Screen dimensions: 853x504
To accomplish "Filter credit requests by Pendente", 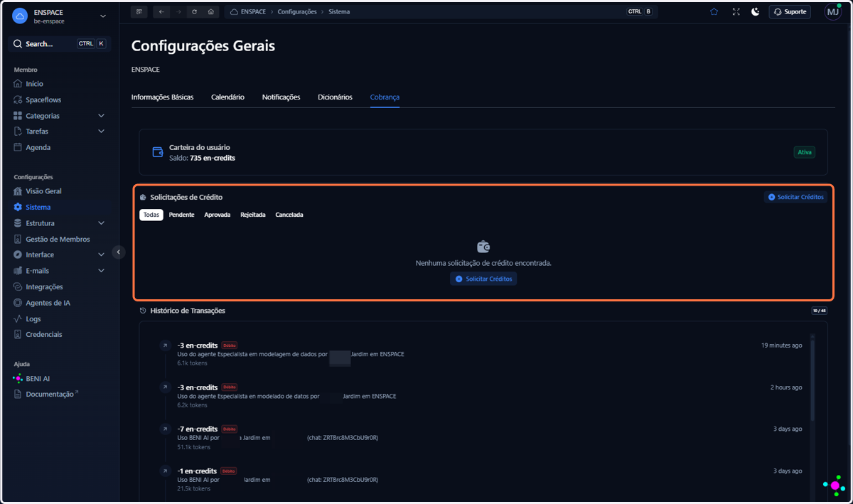I will click(181, 215).
